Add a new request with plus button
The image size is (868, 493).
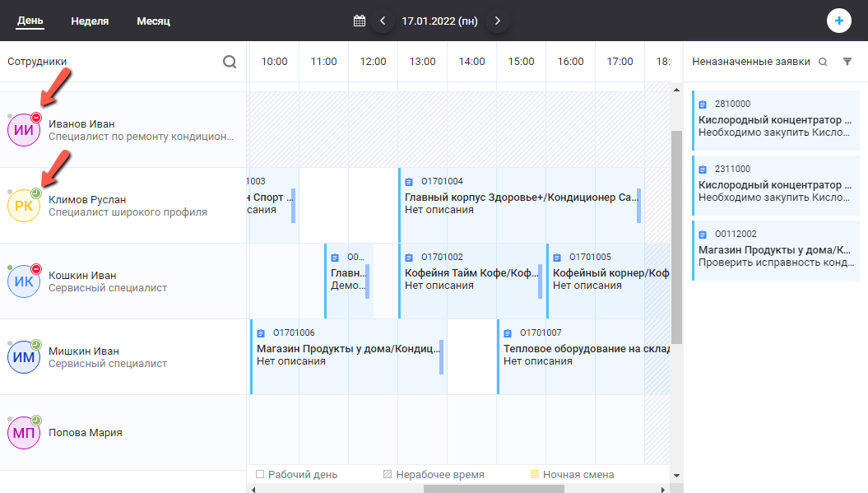[x=838, y=21]
